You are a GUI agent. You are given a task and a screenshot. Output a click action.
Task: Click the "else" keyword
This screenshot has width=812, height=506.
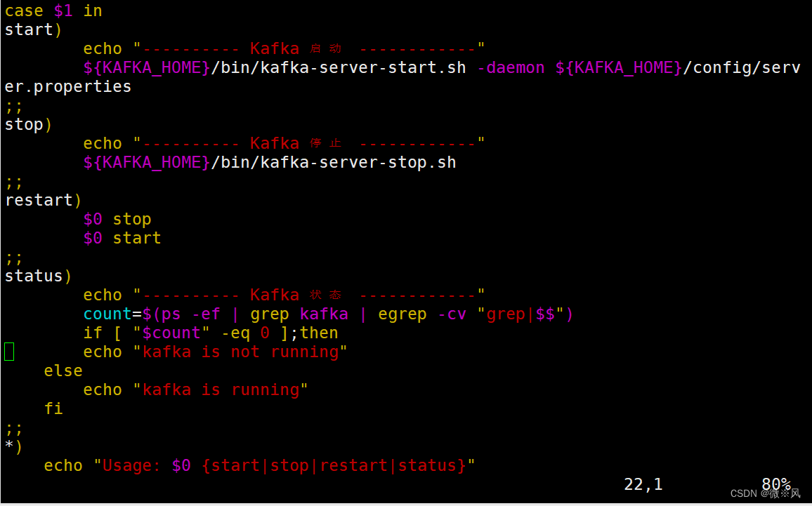coord(63,371)
